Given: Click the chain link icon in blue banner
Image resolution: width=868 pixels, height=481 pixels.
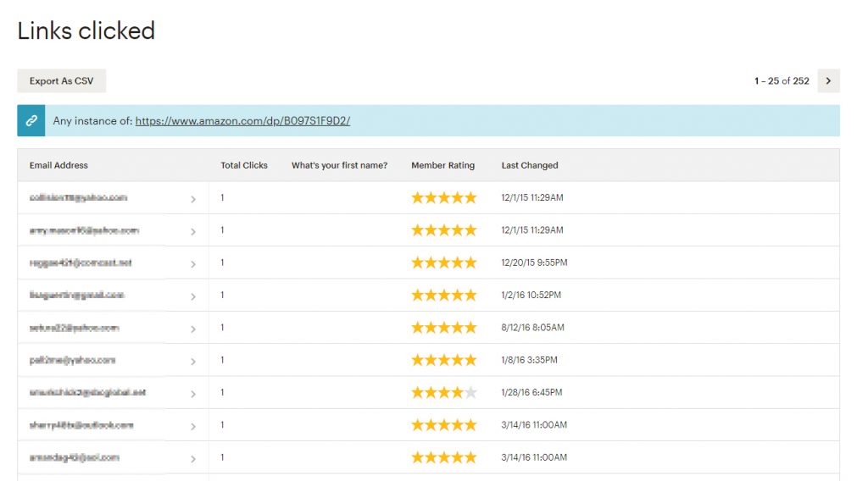Looking at the screenshot, I should point(31,121).
